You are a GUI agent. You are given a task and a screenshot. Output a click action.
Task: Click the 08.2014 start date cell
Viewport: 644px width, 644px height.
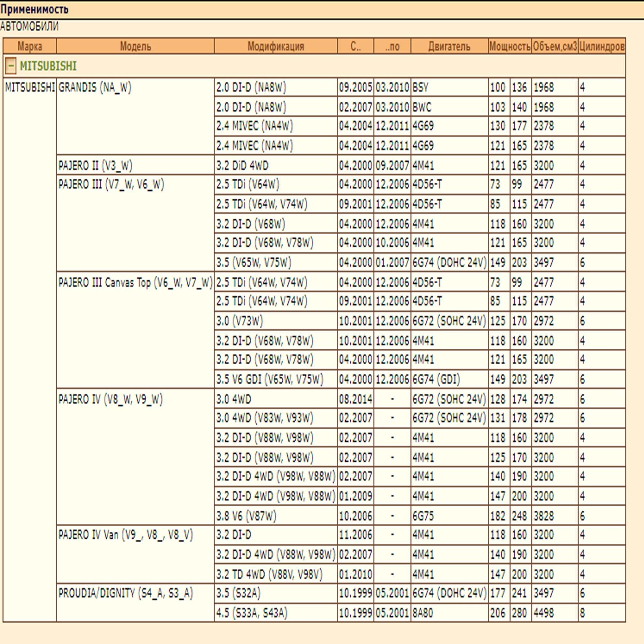click(355, 399)
